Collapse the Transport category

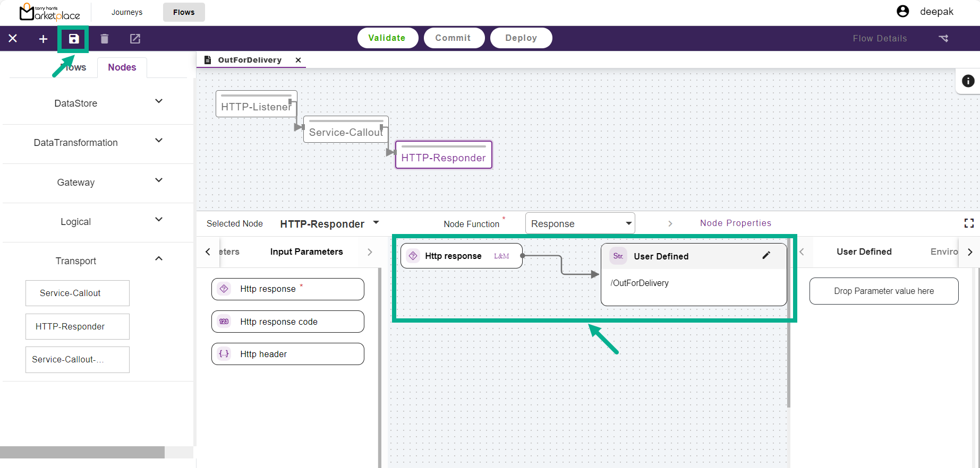[x=158, y=259]
